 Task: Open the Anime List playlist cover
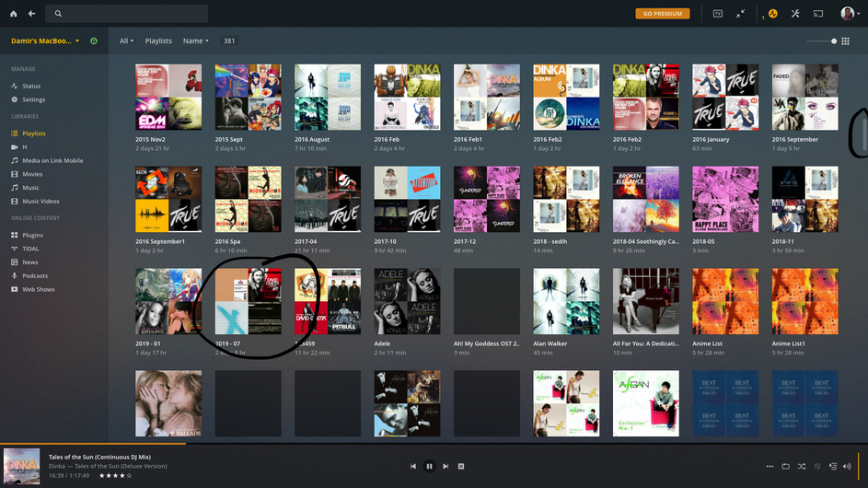(725, 301)
